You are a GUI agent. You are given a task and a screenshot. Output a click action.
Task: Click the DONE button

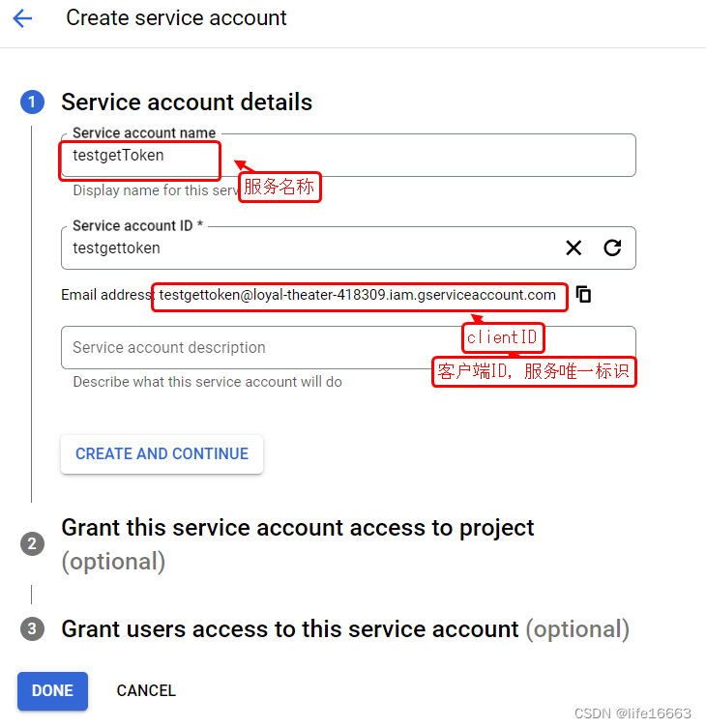click(52, 691)
